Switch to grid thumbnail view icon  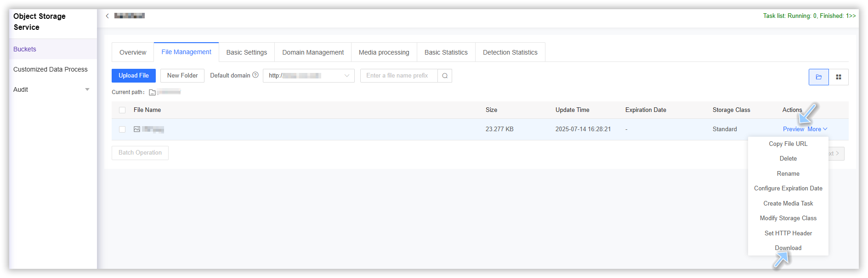tap(839, 77)
